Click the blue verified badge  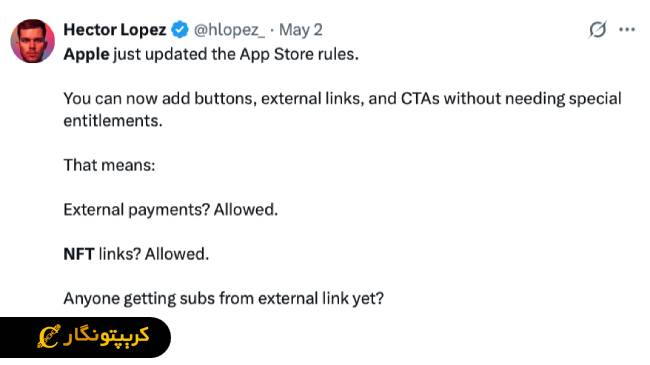[180, 30]
